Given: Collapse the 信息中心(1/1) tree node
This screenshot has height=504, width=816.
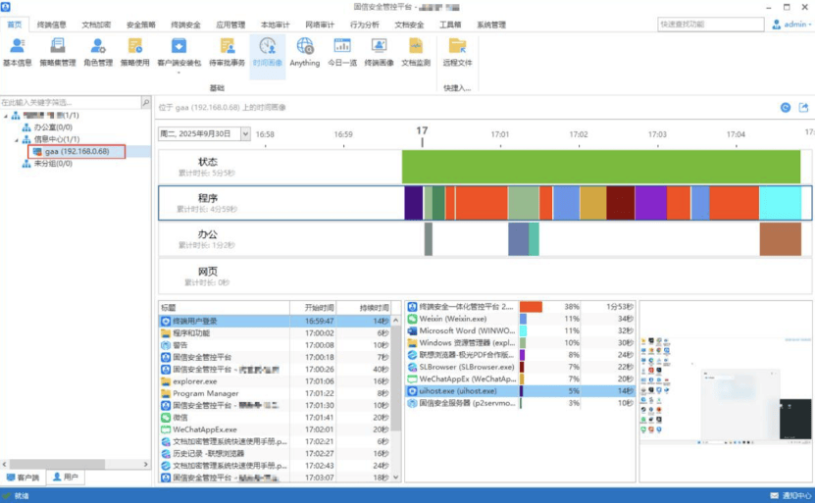Looking at the screenshot, I should coord(16,140).
